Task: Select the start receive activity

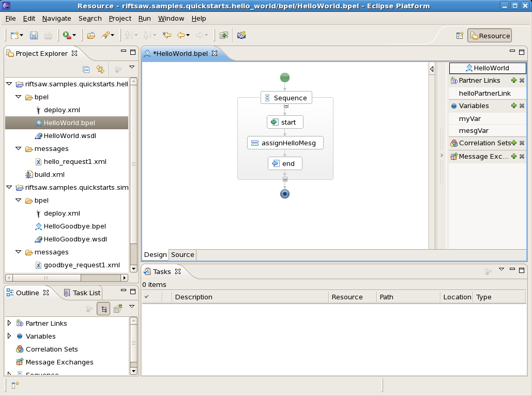Action: coord(285,122)
